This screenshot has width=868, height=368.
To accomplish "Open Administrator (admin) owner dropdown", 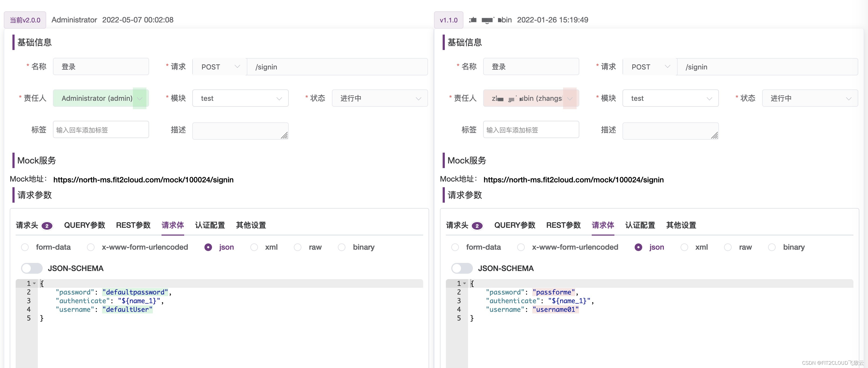I will coord(101,98).
